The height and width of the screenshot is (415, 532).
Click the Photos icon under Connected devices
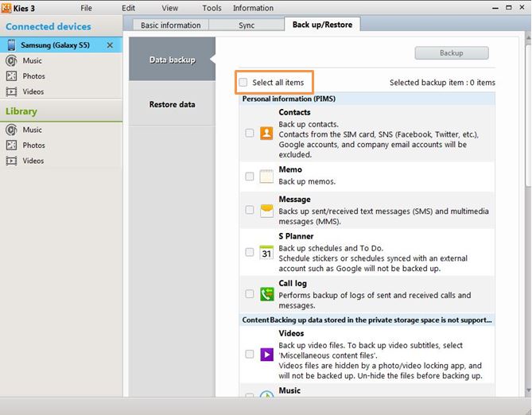(11, 76)
